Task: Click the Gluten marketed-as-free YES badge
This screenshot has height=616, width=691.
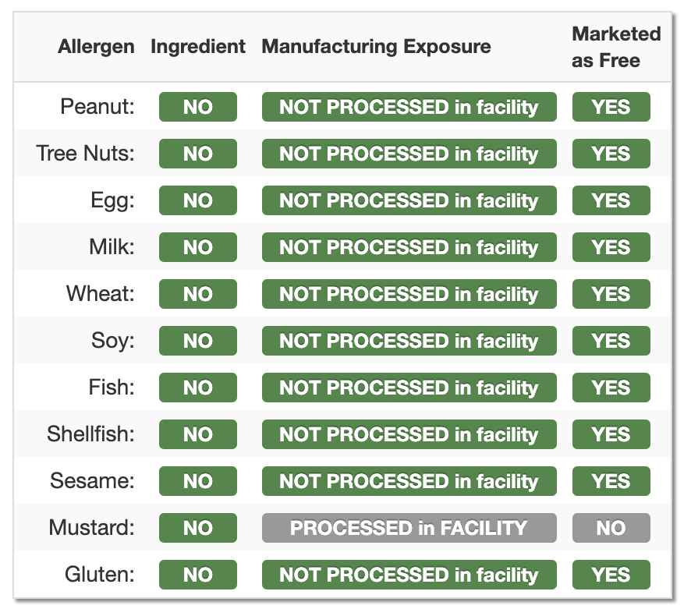Action: point(611,575)
